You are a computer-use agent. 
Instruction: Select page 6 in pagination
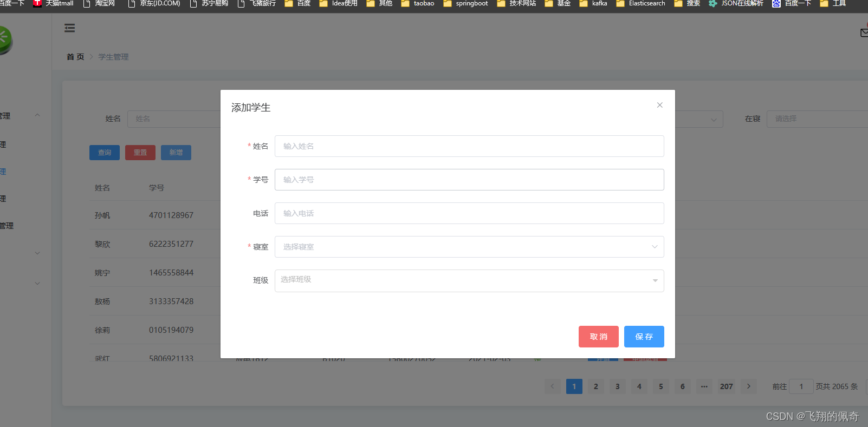683,386
